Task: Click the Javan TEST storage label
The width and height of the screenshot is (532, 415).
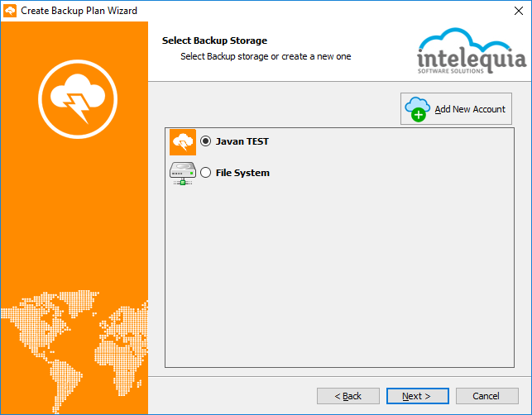Action: [242, 141]
